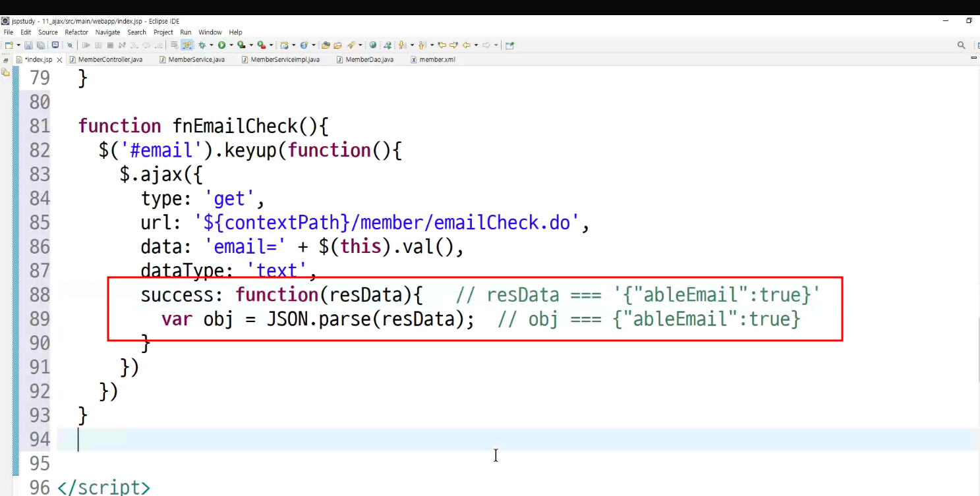Launch Debug with the bug icon
Image resolution: width=980 pixels, height=496 pixels.
pos(202,45)
